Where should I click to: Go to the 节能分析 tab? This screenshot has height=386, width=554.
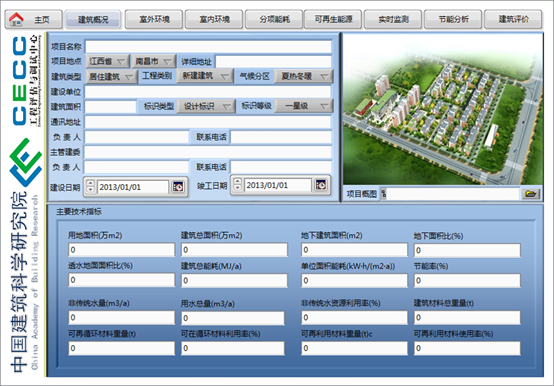(x=453, y=19)
